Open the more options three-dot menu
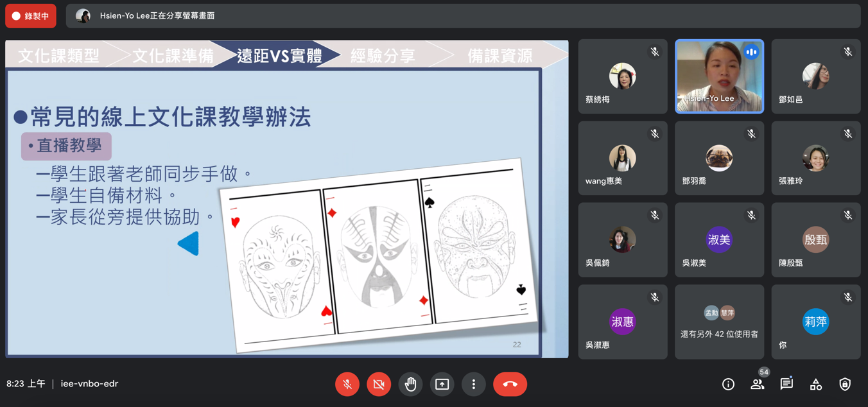Screen dimensions: 868x407 pos(473,384)
